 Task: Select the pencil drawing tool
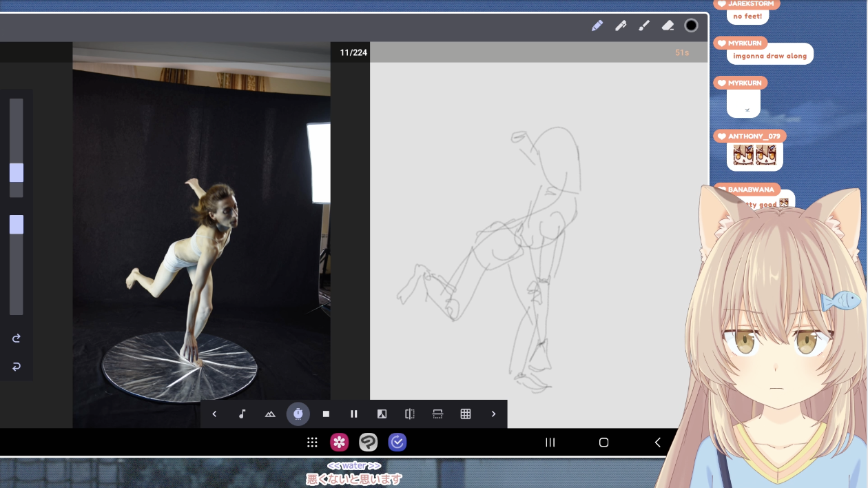(597, 26)
